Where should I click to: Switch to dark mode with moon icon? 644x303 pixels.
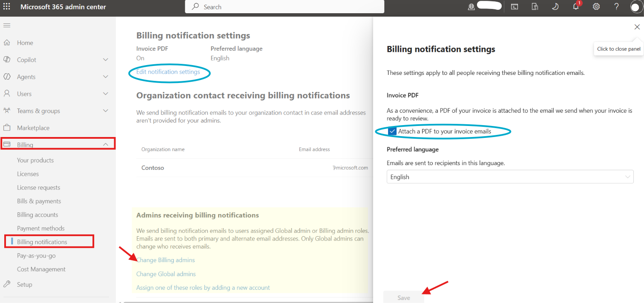tap(555, 7)
